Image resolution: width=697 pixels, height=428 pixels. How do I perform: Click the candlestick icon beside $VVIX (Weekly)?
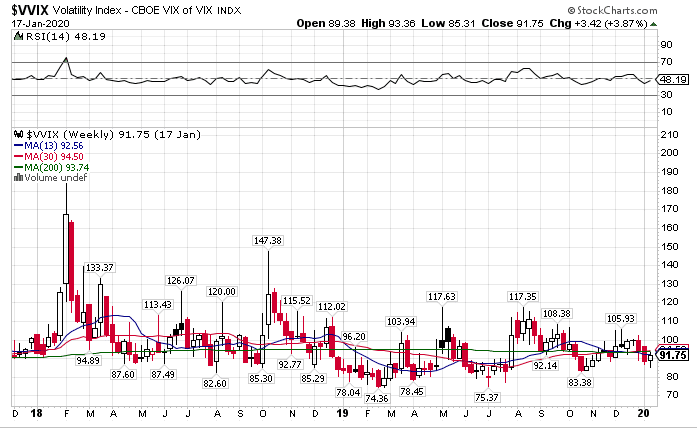(x=18, y=134)
